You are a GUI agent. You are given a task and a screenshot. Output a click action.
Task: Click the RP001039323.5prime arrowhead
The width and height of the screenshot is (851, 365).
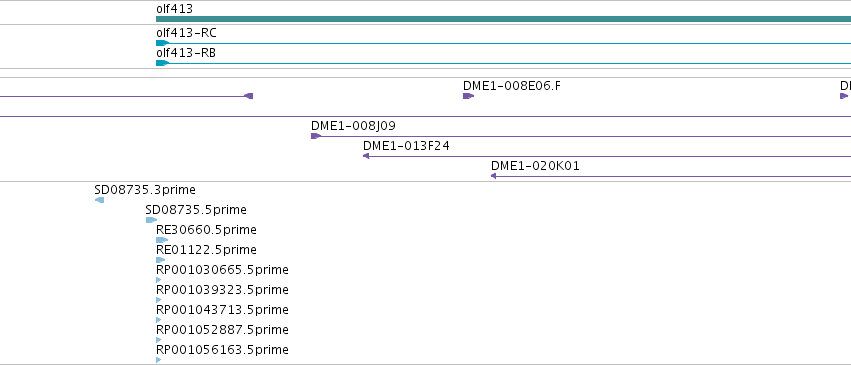[158, 300]
